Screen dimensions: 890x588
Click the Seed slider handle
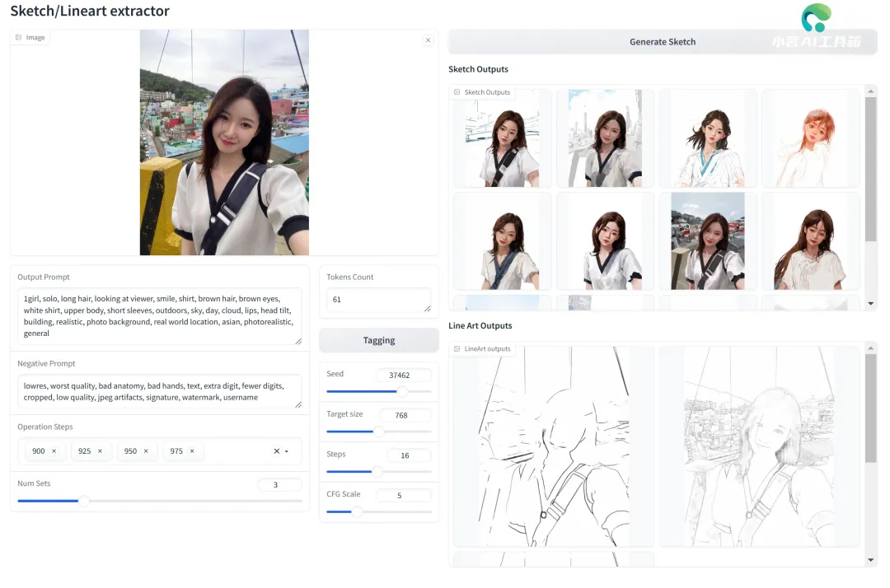(x=402, y=391)
